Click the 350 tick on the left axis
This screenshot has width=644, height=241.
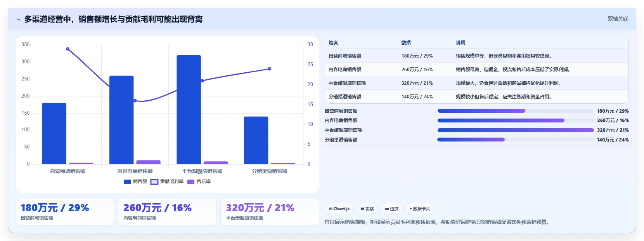[x=26, y=45]
